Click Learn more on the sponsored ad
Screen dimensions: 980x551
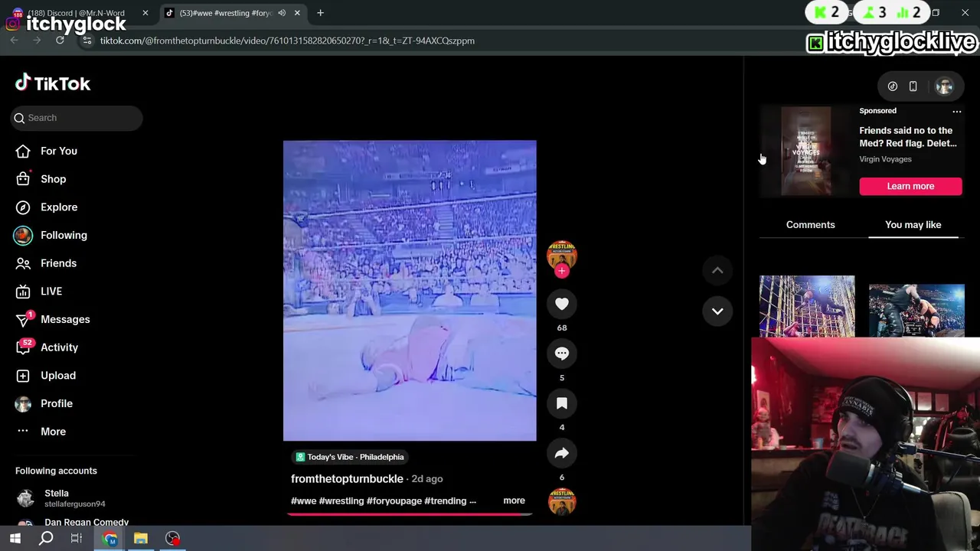[x=910, y=186]
